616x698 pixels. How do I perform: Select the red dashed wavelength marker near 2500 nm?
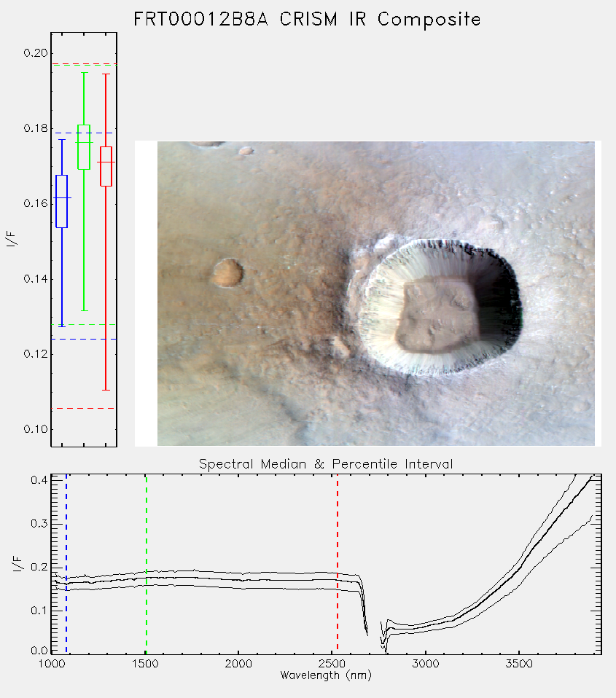338,564
